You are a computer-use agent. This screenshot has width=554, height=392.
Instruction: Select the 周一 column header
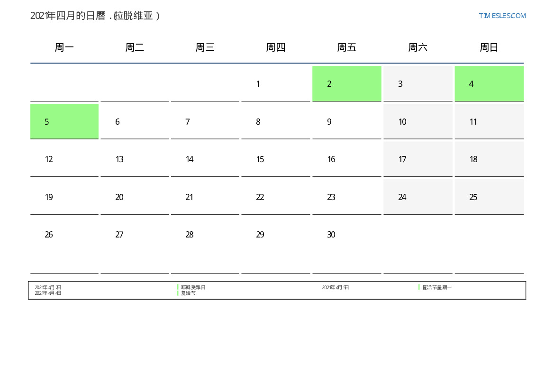64,47
